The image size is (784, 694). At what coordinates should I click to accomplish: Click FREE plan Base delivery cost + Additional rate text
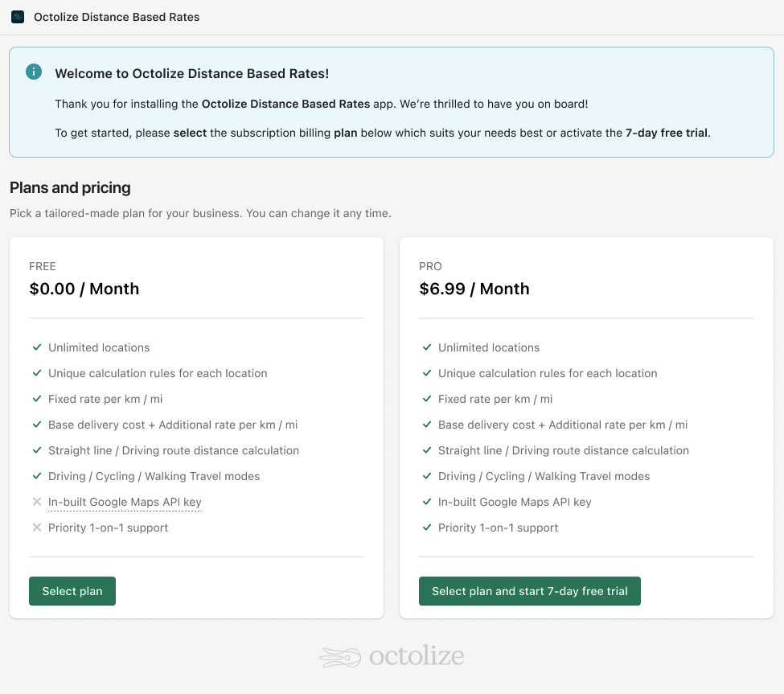coord(173,425)
